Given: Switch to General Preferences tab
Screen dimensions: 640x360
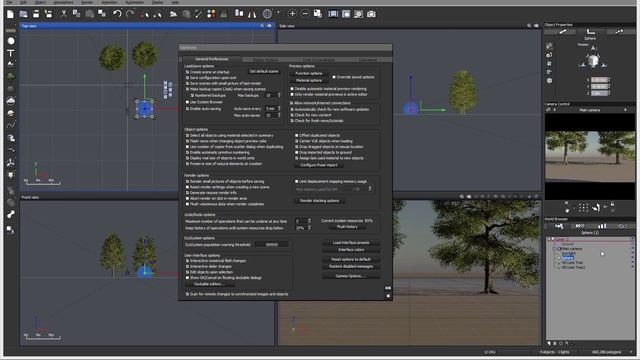Looking at the screenshot, I should (211, 59).
